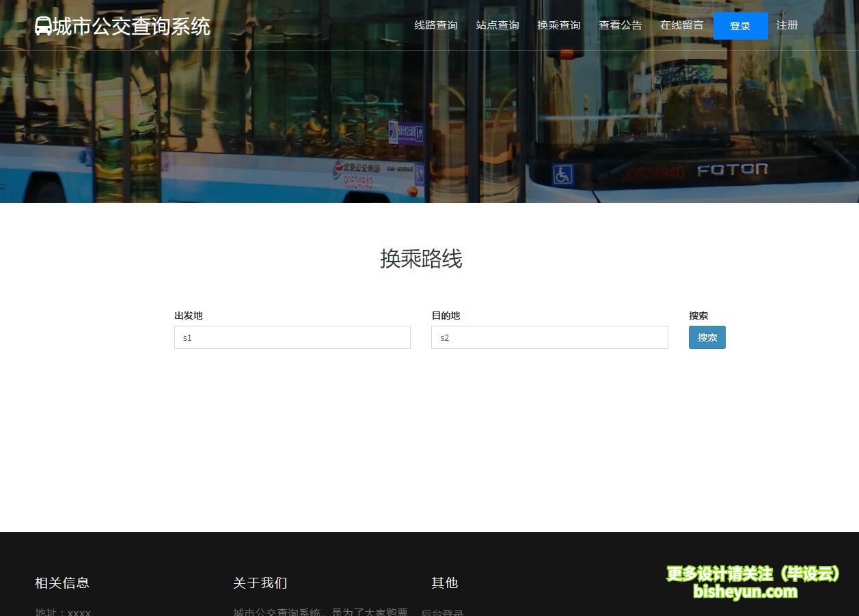Click the bus icon in the site logo
The width and height of the screenshot is (859, 616).
point(43,26)
